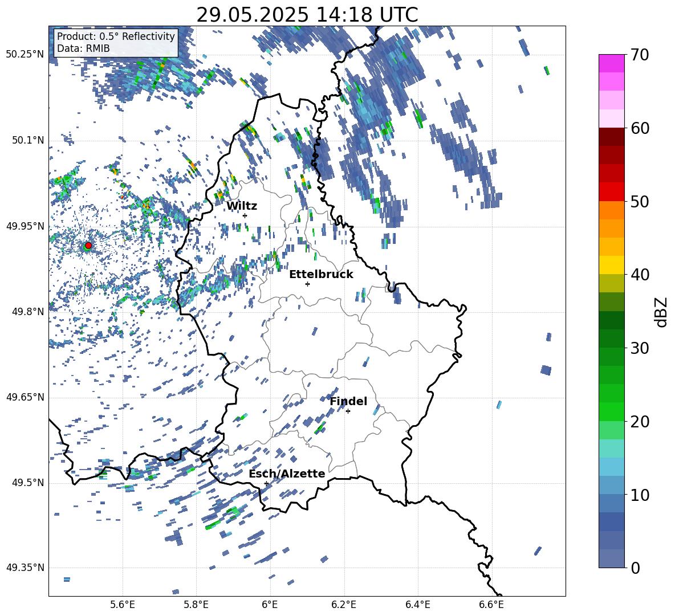
Task: Click the longitude label 6°E
Action: [270, 605]
